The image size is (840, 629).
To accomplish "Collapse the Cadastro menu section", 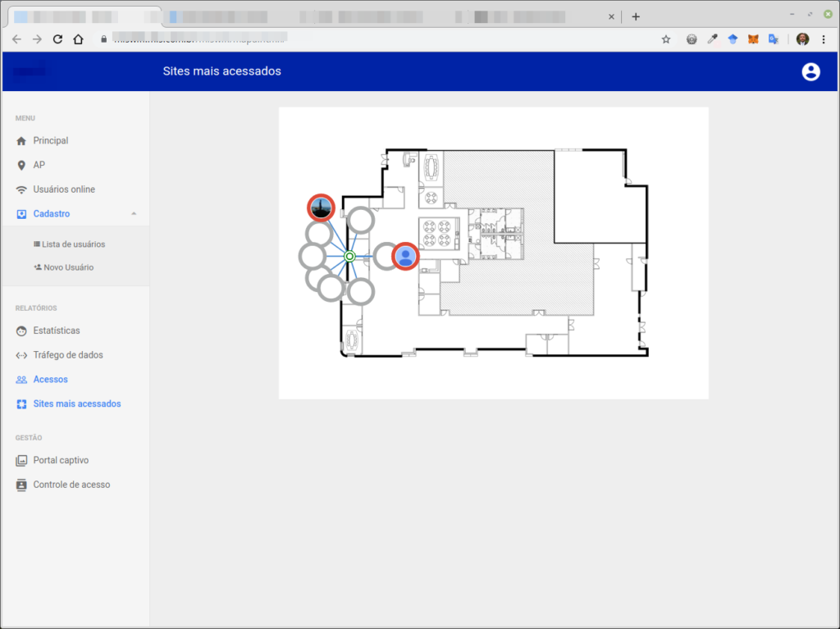I will [x=133, y=214].
